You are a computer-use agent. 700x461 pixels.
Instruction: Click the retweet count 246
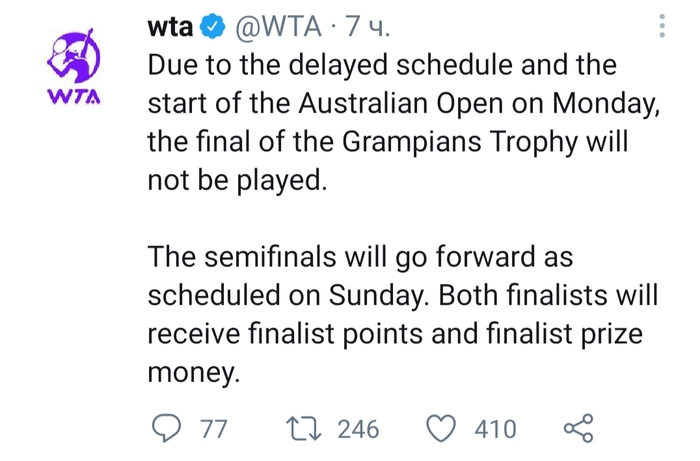(x=358, y=429)
